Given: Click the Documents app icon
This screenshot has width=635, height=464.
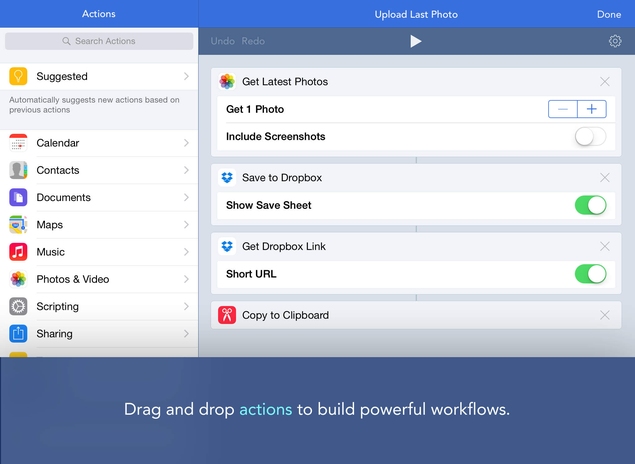Looking at the screenshot, I should pos(18,197).
